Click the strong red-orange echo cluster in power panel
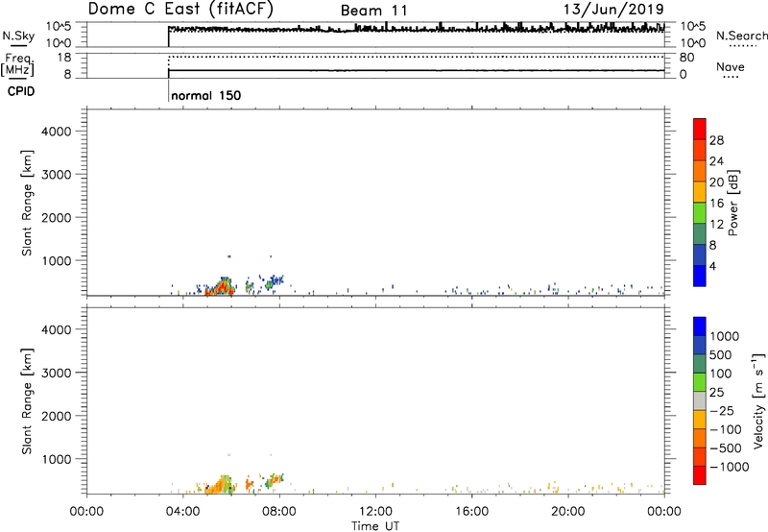768x532 pixels. (221, 287)
